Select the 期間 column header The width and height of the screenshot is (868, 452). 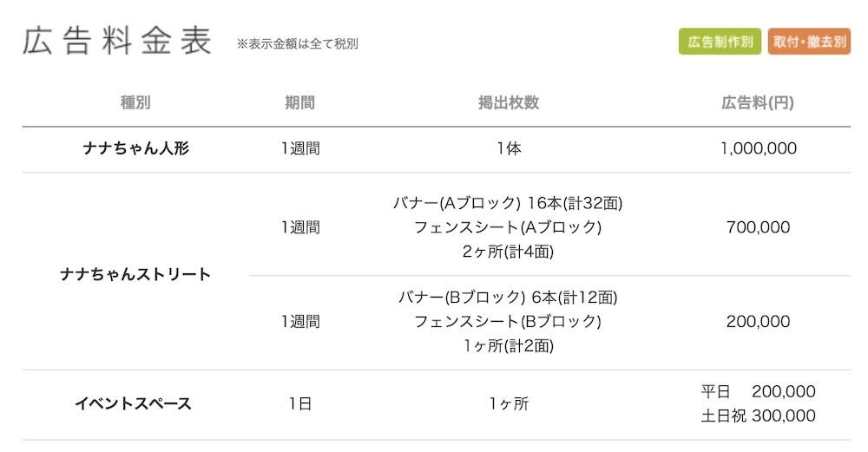point(299,102)
